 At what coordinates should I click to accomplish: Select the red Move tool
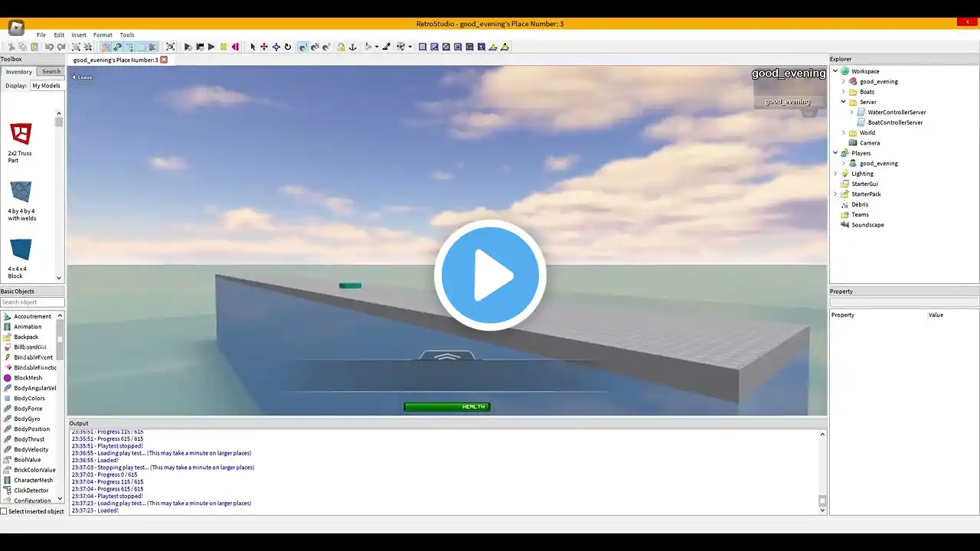[264, 47]
